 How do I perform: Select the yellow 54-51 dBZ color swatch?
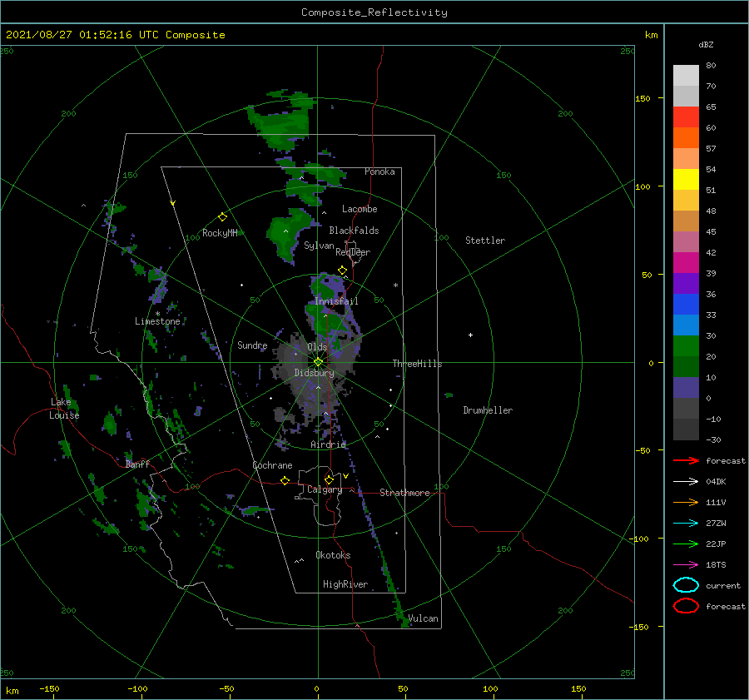[686, 180]
